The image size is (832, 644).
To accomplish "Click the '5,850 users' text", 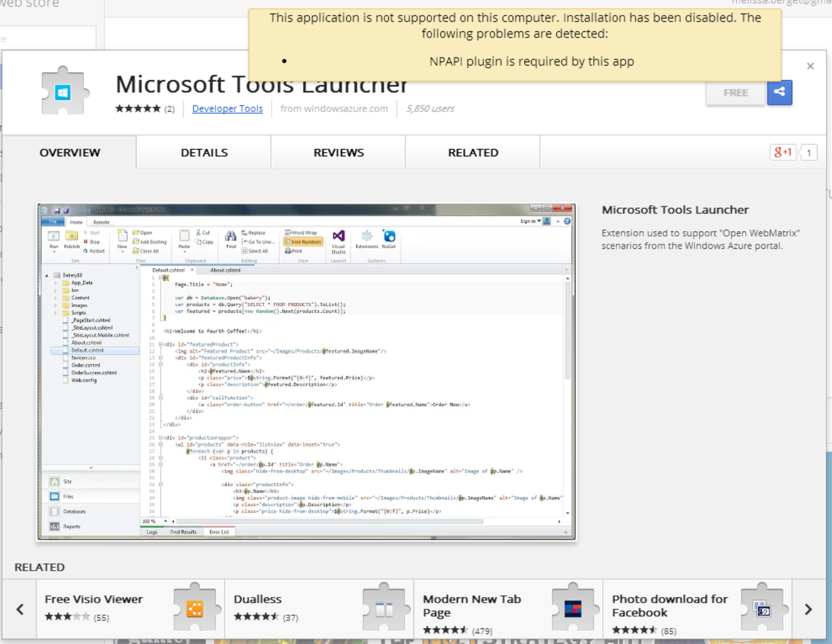I will point(430,109).
